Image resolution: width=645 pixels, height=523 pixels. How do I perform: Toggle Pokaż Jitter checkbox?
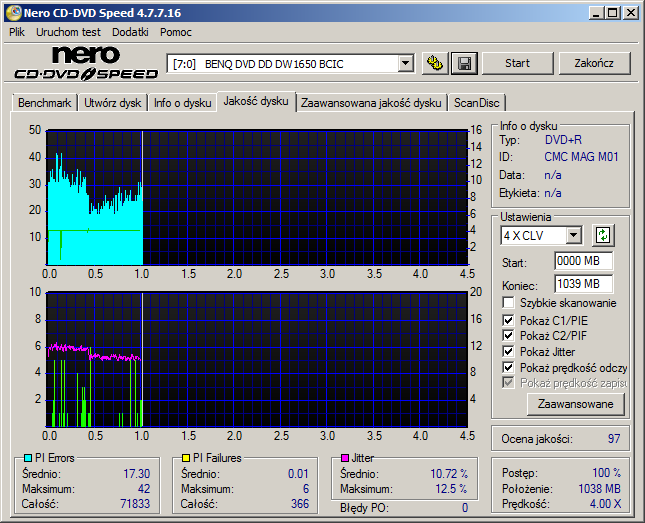coord(508,351)
